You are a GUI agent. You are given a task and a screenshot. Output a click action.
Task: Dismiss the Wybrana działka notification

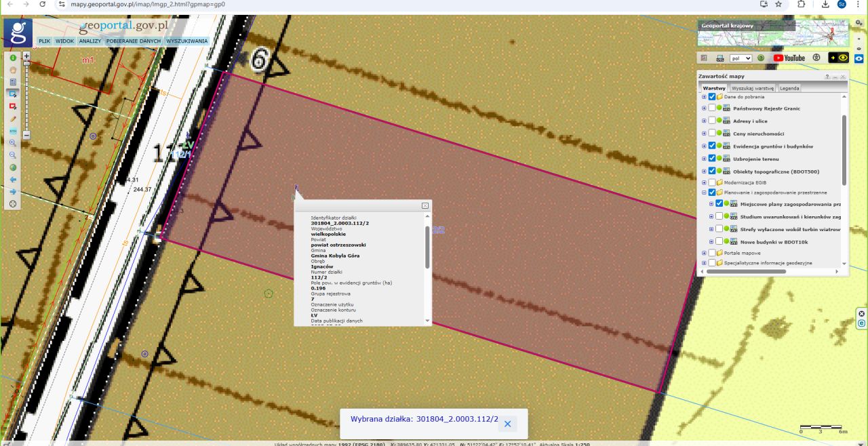tap(507, 424)
